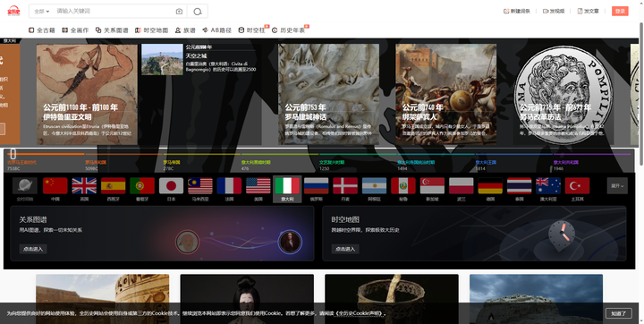Expand the country list with 展开
This screenshot has height=324, width=644.
(617, 186)
